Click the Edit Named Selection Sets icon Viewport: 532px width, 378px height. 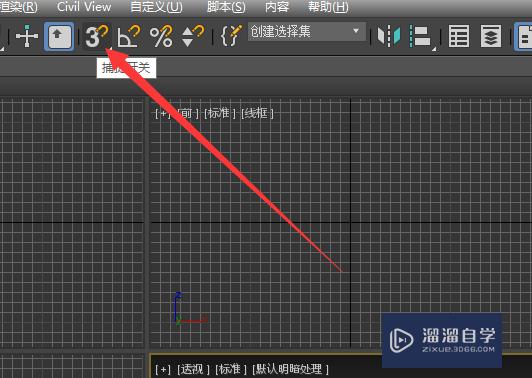tap(231, 36)
